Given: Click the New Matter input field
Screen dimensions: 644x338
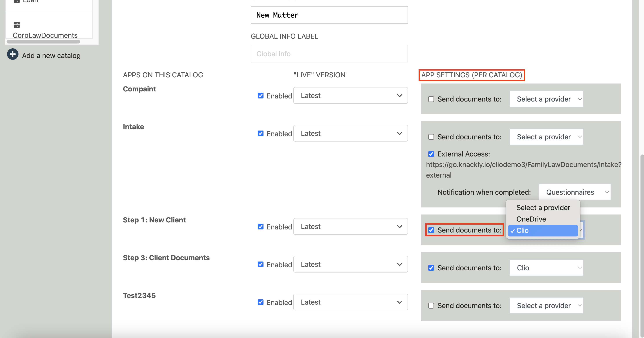Looking at the screenshot, I should click(329, 15).
